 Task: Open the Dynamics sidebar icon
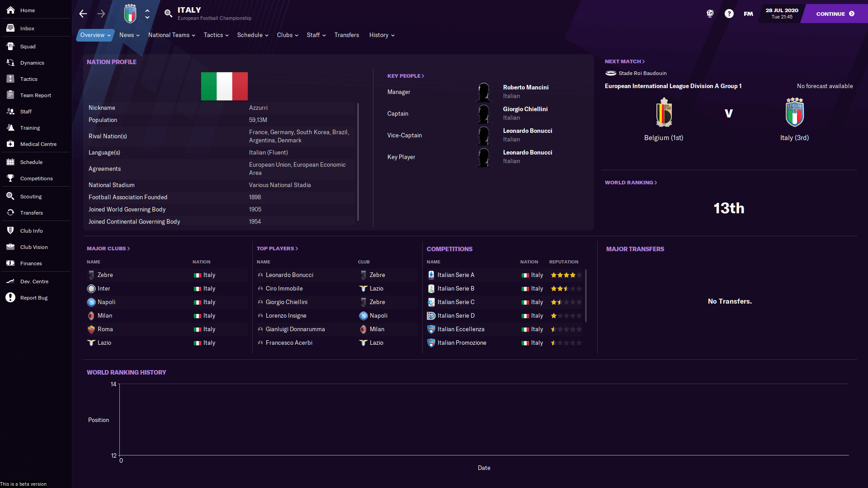click(x=10, y=62)
